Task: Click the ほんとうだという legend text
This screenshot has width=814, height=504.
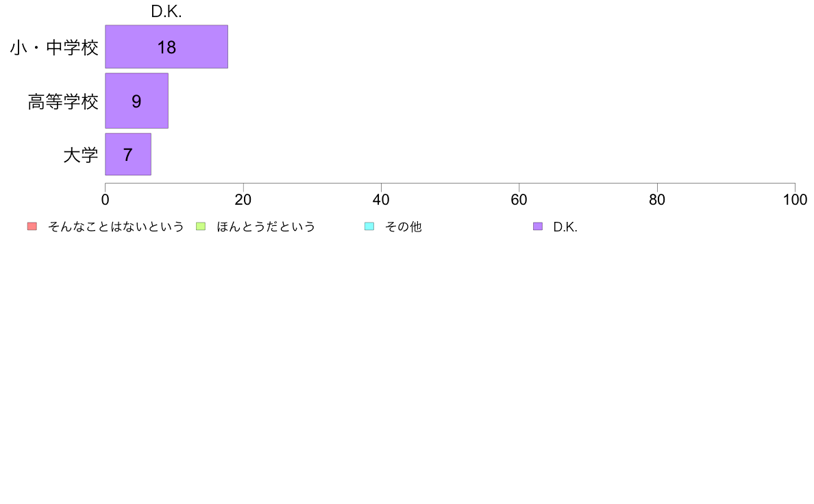Action: pyautogui.click(x=266, y=227)
